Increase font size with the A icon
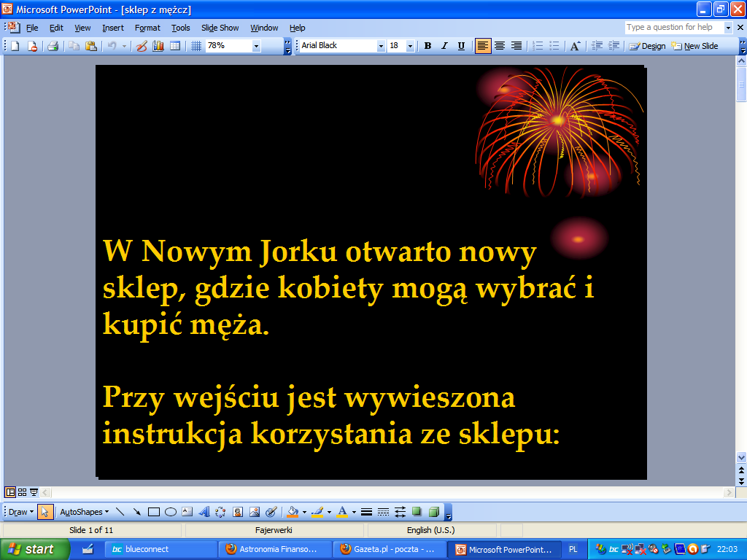Screen dimensions: 747x560 click(575, 46)
